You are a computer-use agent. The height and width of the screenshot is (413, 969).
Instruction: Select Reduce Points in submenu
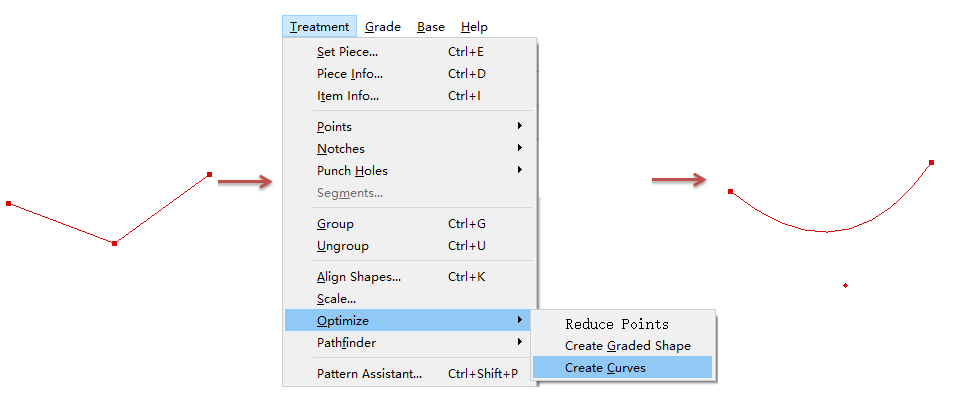click(x=616, y=324)
